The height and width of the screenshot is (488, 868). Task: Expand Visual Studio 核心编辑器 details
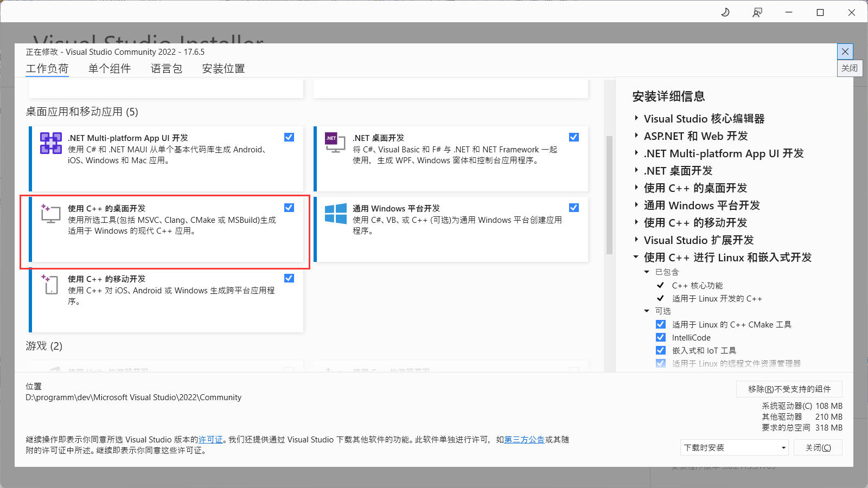point(636,118)
